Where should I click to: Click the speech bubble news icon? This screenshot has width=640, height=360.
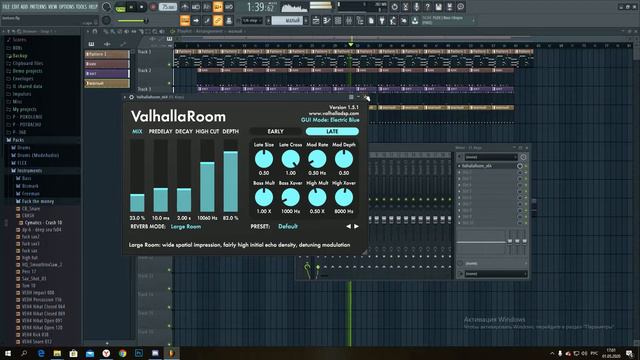460,7
